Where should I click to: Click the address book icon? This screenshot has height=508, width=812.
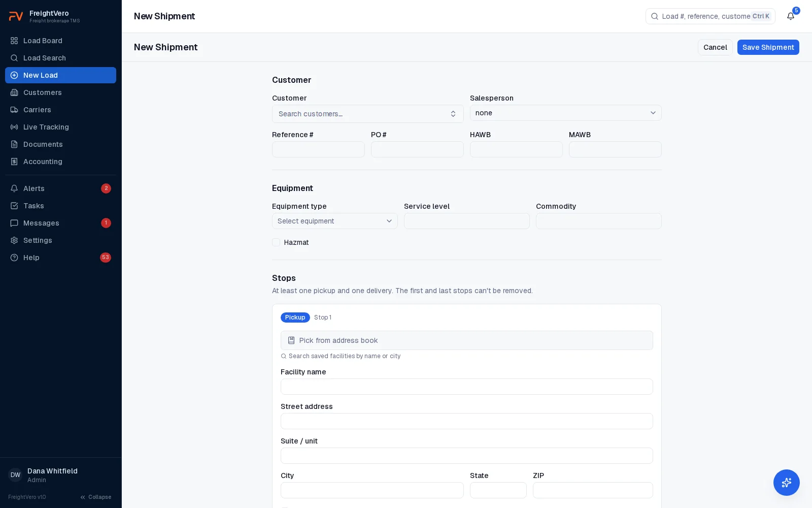coord(291,340)
